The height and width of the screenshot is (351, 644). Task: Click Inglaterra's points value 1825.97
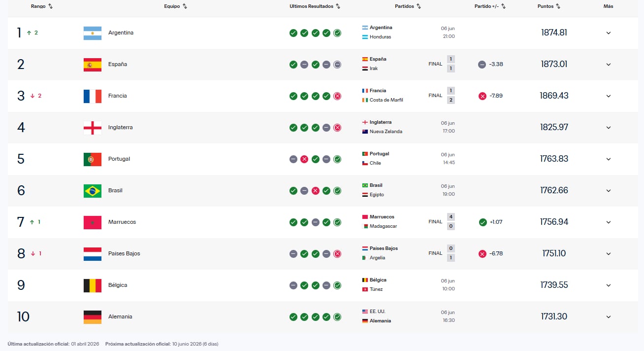pyautogui.click(x=554, y=127)
